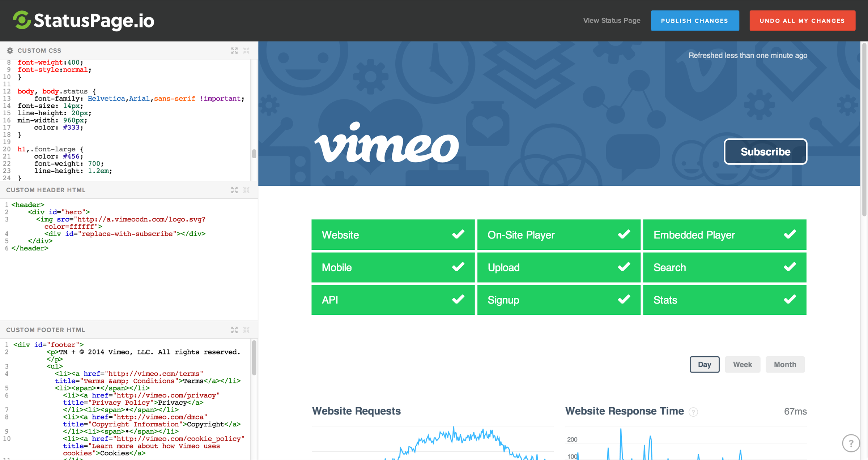This screenshot has height=460, width=868.
Task: Click the help question mark circle
Action: 850,443
